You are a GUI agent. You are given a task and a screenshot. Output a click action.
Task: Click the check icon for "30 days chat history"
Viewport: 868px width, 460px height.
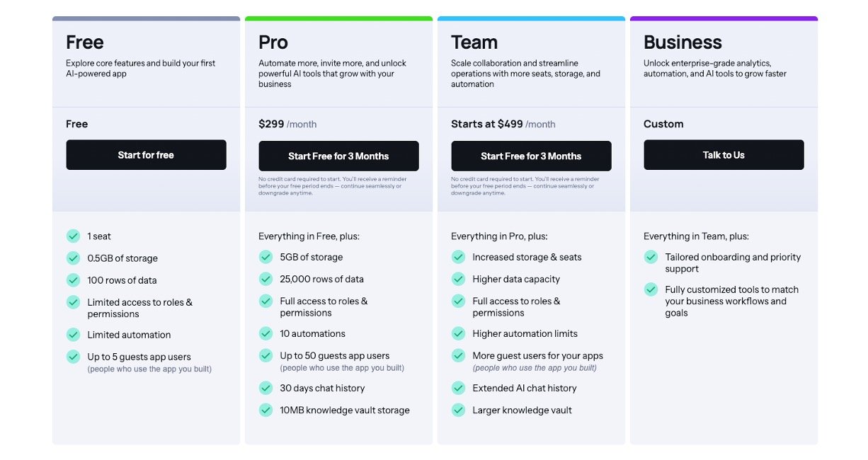(265, 388)
